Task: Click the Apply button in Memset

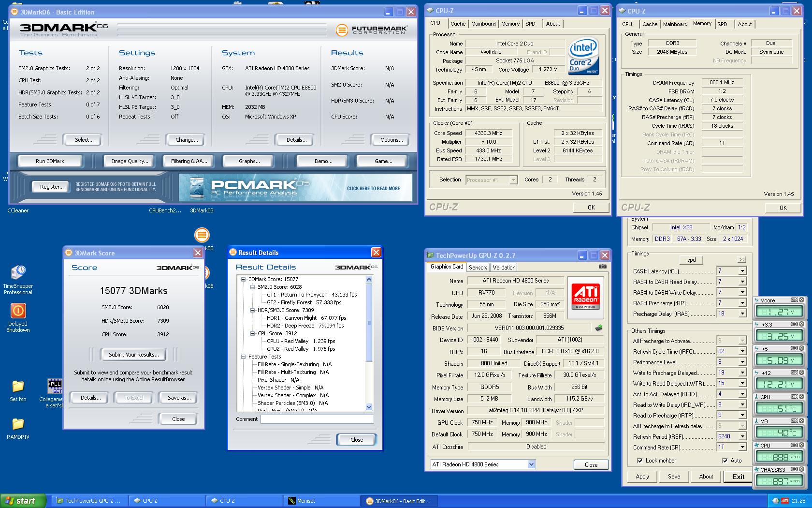Action: coord(642,477)
